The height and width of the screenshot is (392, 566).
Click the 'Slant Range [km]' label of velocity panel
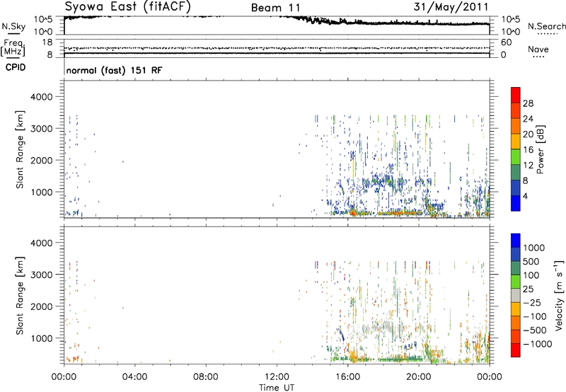[x=20, y=296]
